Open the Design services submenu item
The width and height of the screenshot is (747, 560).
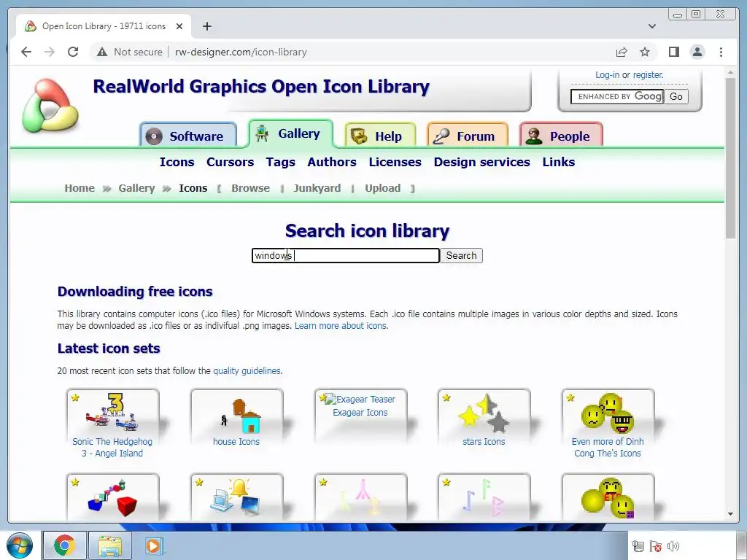[x=481, y=162]
